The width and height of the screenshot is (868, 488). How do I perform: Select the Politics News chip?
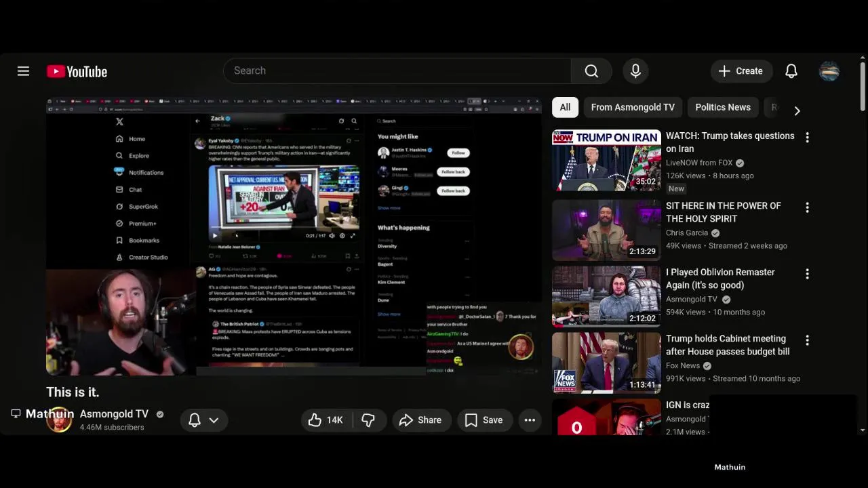[723, 107]
